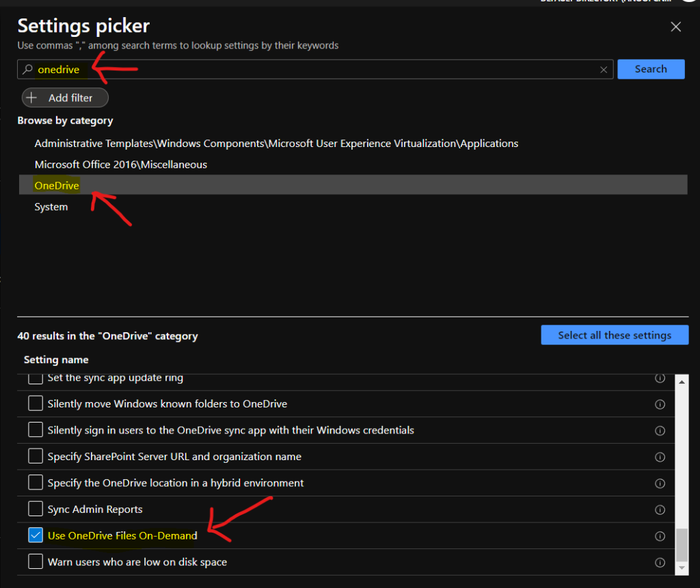The height and width of the screenshot is (588, 700).
Task: Click the Browse by category heading
Action: tap(65, 120)
